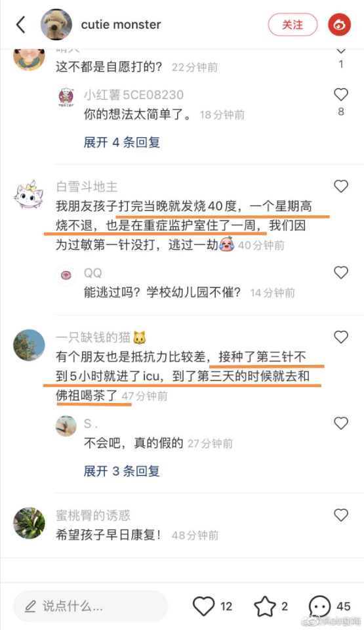Screen dimensions: 364x630
Task: Open cutie monster username link
Action: coord(121,24)
